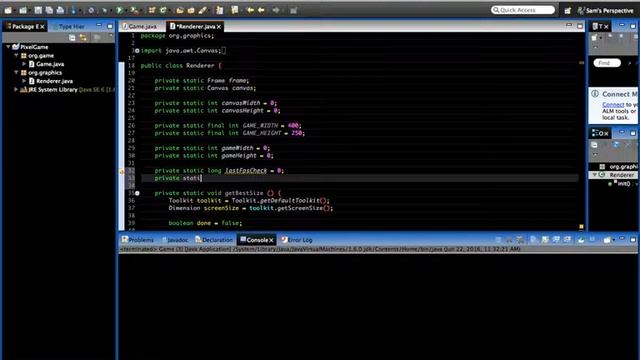The height and width of the screenshot is (360, 640).
Task: Maximize the Console panel
Action: [x=633, y=240]
